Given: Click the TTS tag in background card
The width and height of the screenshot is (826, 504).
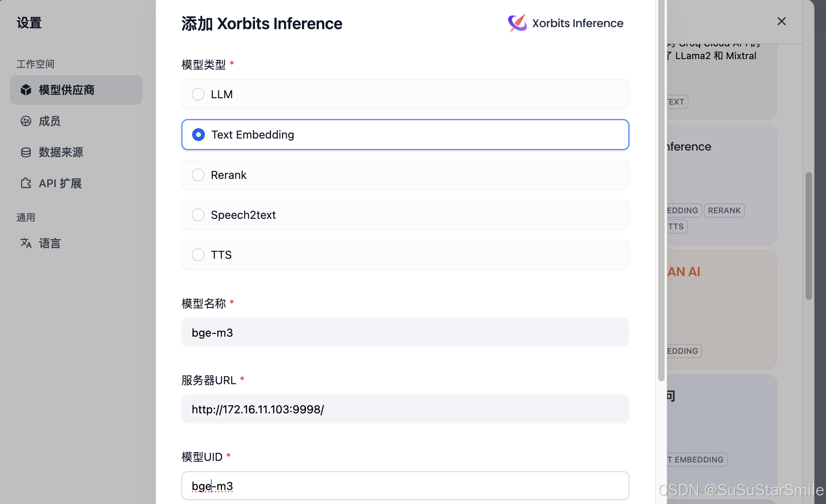Looking at the screenshot, I should tap(676, 226).
